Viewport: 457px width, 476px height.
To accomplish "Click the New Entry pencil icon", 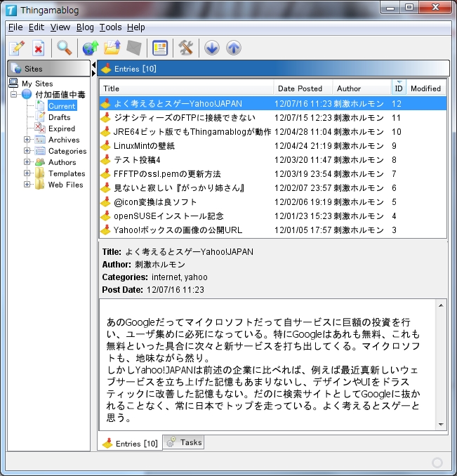I will click(17, 48).
